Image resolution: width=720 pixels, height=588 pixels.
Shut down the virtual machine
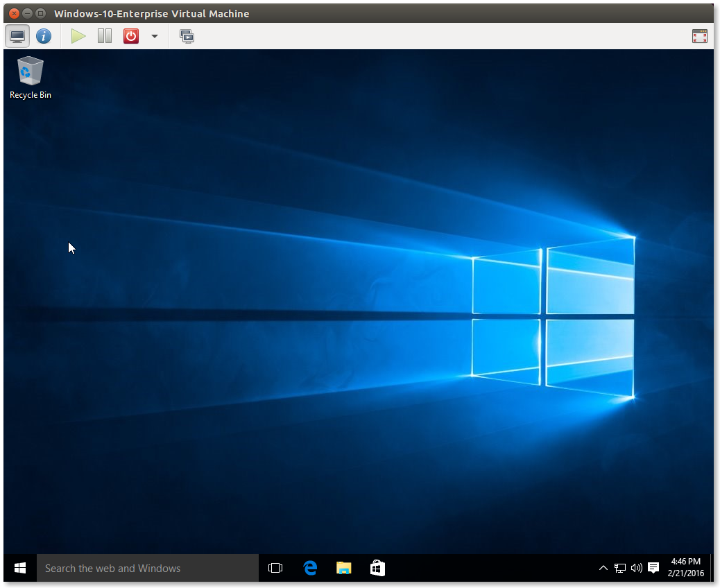click(x=131, y=36)
